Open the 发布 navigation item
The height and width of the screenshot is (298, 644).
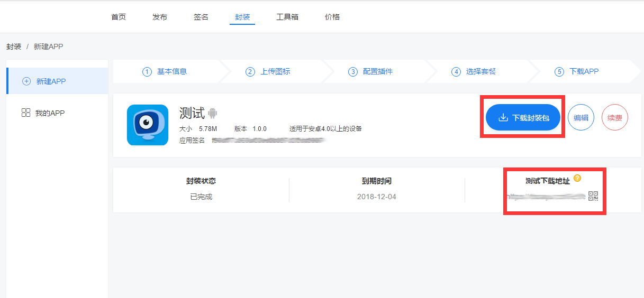(160, 17)
